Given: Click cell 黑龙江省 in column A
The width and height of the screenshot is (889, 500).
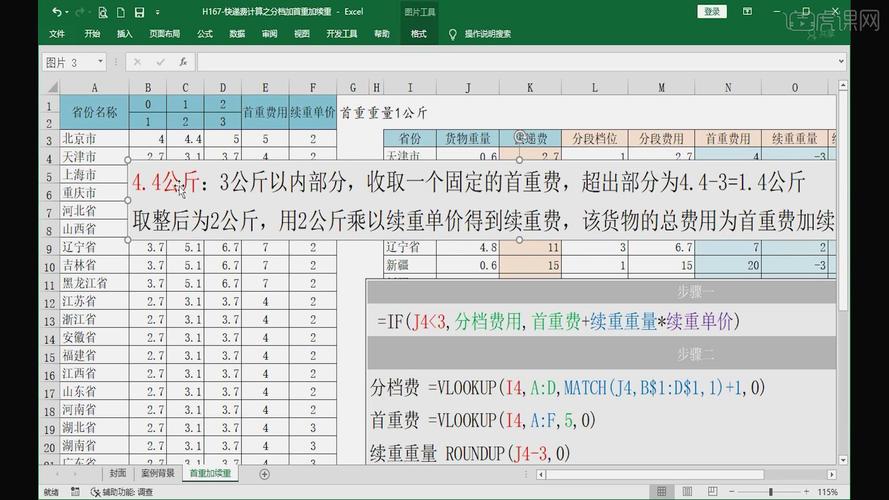Looking at the screenshot, I should pos(94,283).
